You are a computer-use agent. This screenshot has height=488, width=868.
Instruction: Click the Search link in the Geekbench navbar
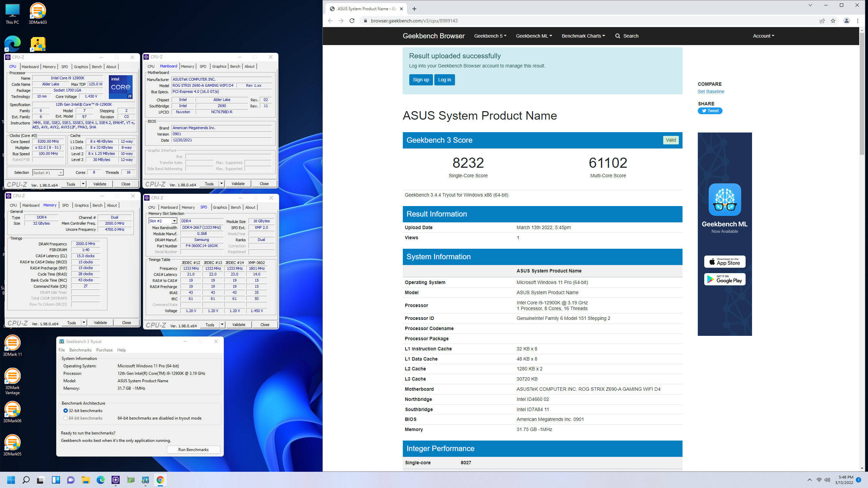pyautogui.click(x=627, y=36)
